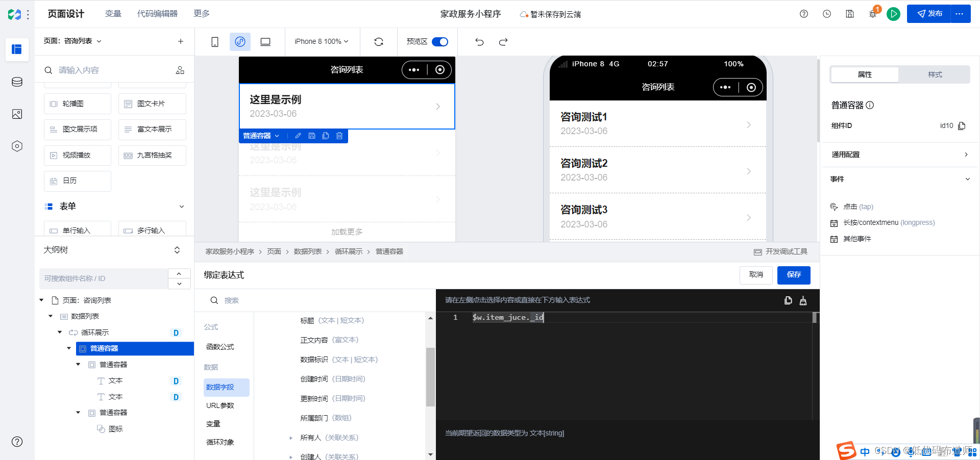Duplicate the selected container
This screenshot has height=460, width=980.
pos(326,136)
